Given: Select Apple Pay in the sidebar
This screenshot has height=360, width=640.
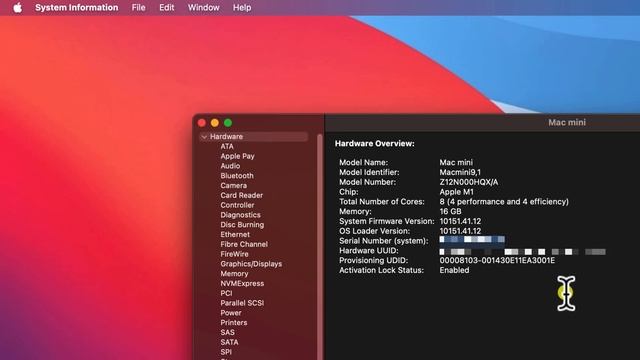Looking at the screenshot, I should click(x=237, y=156).
